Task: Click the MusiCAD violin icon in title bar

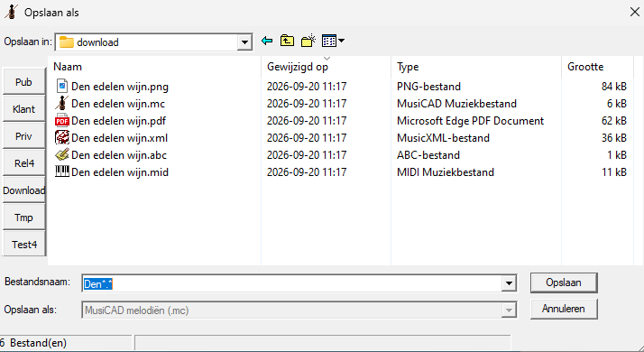Action: click(x=12, y=12)
